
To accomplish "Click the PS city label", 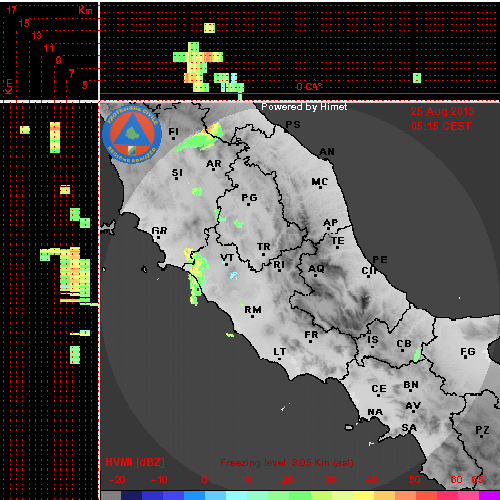I will point(293,125).
